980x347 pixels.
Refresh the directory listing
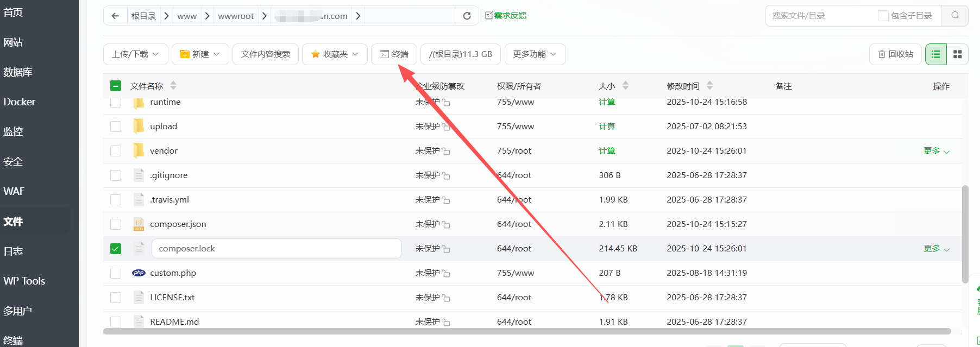tap(467, 16)
